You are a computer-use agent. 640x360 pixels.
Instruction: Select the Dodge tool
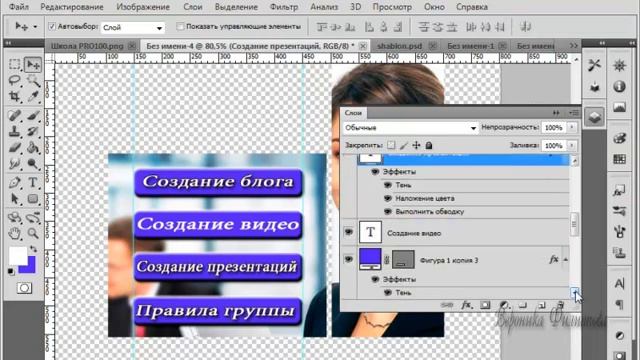pyautogui.click(x=33, y=164)
